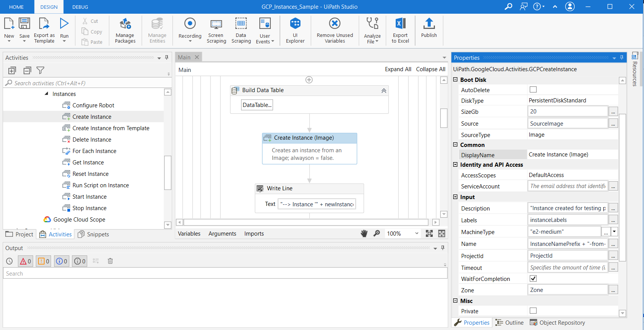The width and height of the screenshot is (644, 330).
Task: Open the Snippets panel tab
Action: [93, 234]
